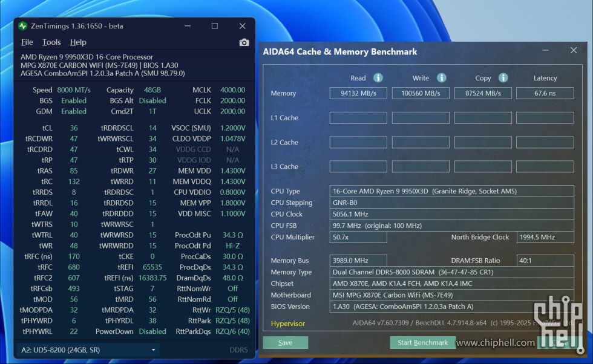
Task: Click the L3 Cache Read result box
Action: (358, 167)
